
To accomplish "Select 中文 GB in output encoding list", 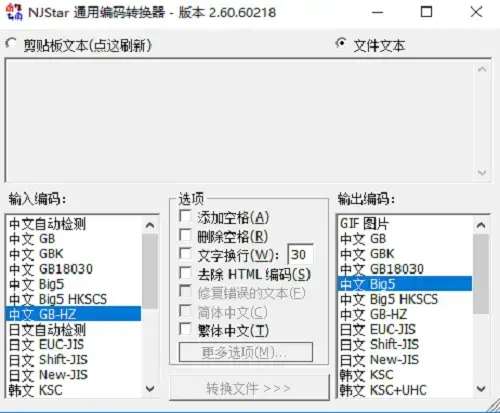I will click(x=405, y=239).
